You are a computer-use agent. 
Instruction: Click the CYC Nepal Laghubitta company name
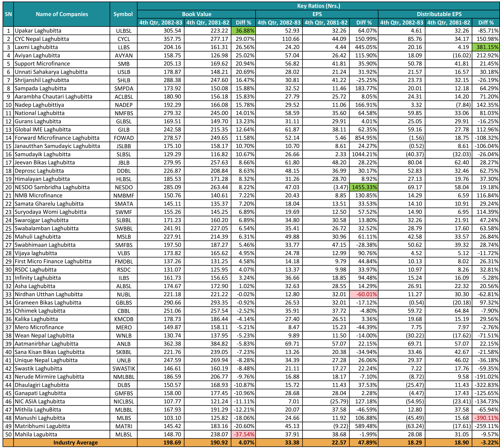42,39
